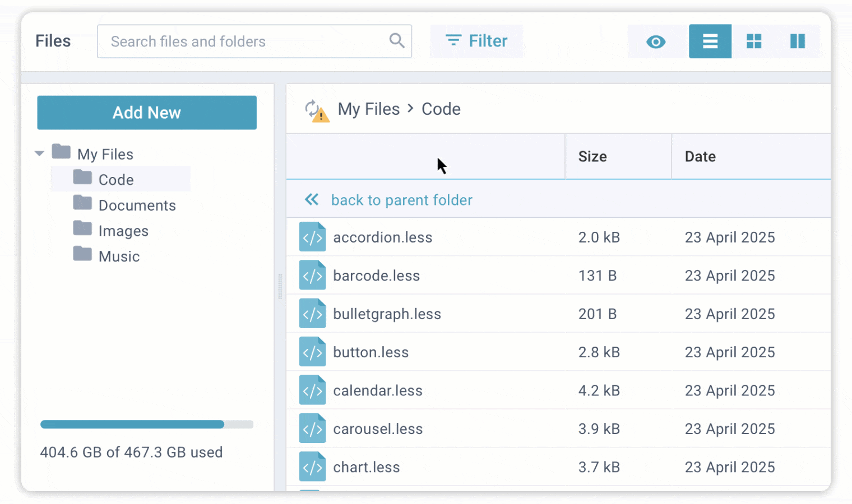The height and width of the screenshot is (504, 852).
Task: Click the date of chart.less
Action: pos(730,467)
